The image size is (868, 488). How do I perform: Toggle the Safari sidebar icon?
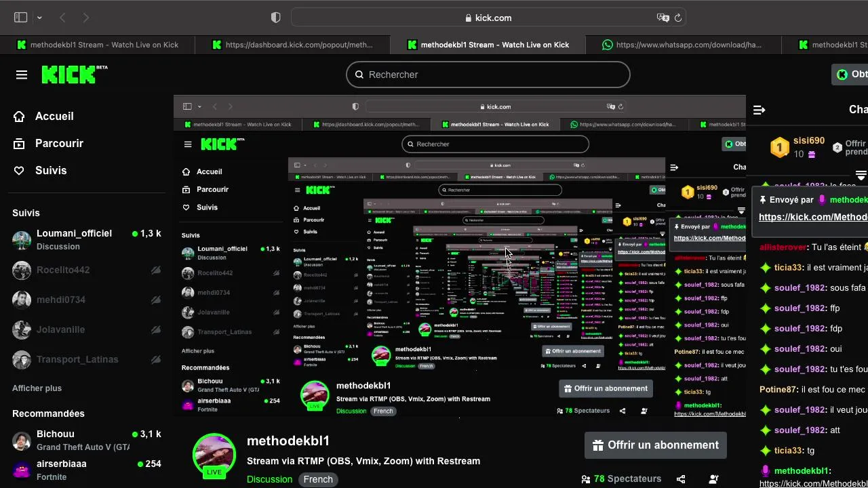click(x=20, y=18)
